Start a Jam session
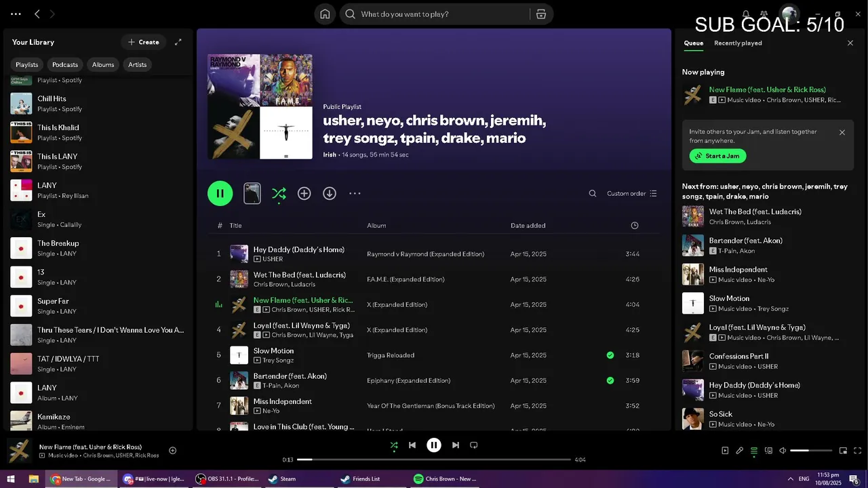Screen dimensions: 868x488 717,156
